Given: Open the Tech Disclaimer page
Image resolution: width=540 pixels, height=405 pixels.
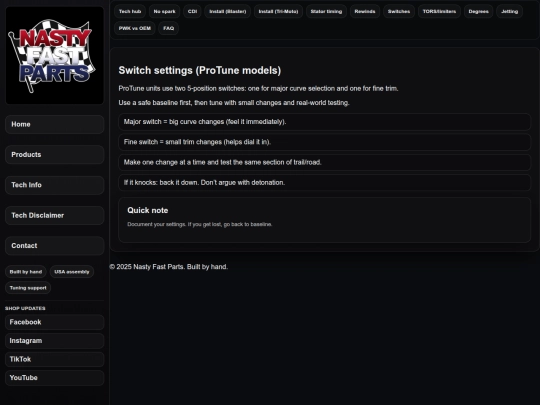Looking at the screenshot, I should coord(54,215).
